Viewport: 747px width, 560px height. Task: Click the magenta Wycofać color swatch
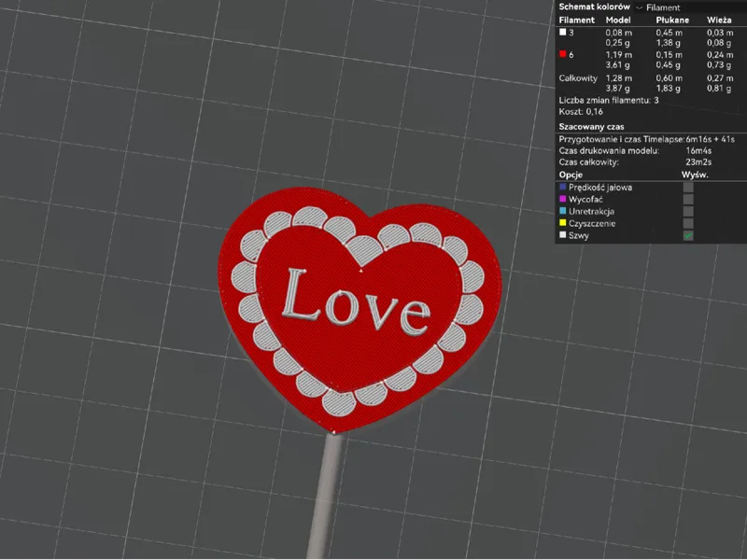pos(563,199)
